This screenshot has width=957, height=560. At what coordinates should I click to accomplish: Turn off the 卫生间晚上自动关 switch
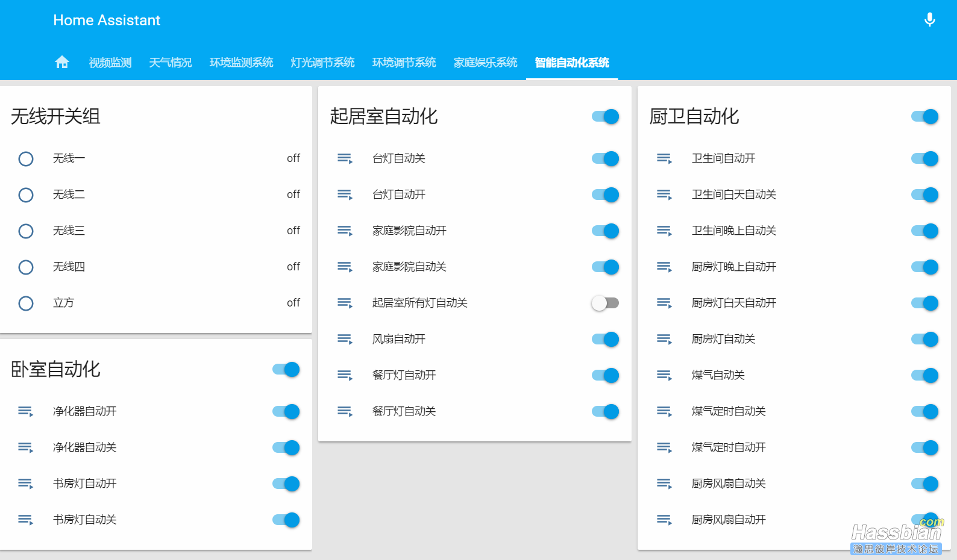925,231
